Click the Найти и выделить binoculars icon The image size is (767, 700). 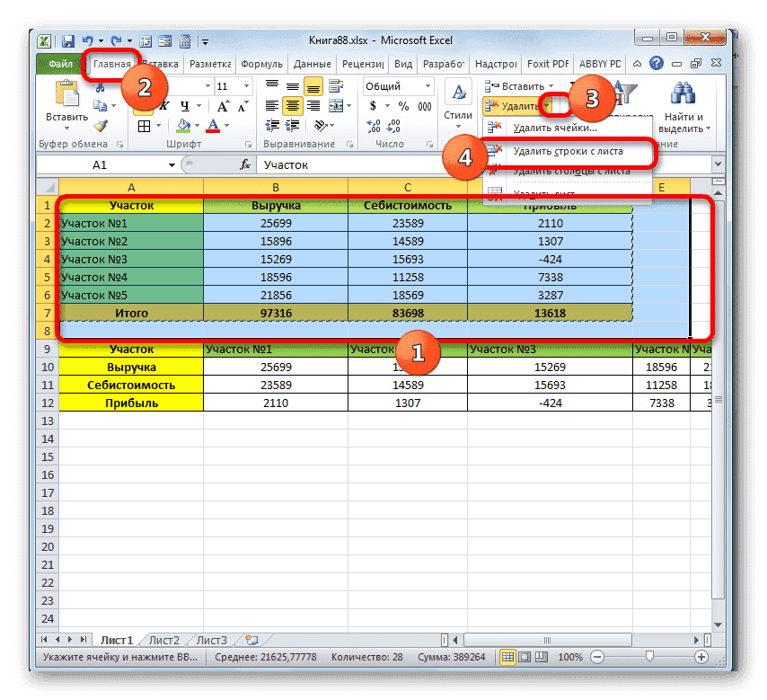pos(683,93)
